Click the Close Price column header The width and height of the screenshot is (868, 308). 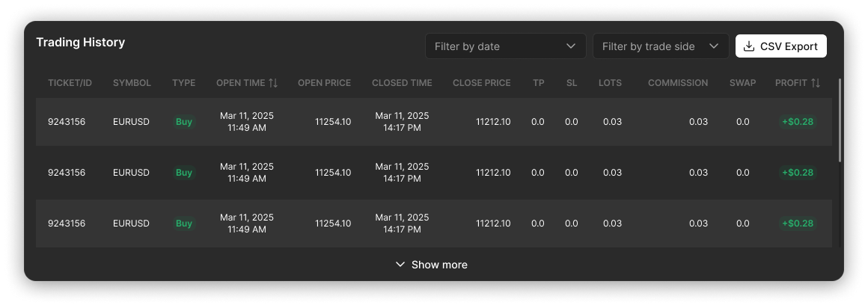(481, 83)
